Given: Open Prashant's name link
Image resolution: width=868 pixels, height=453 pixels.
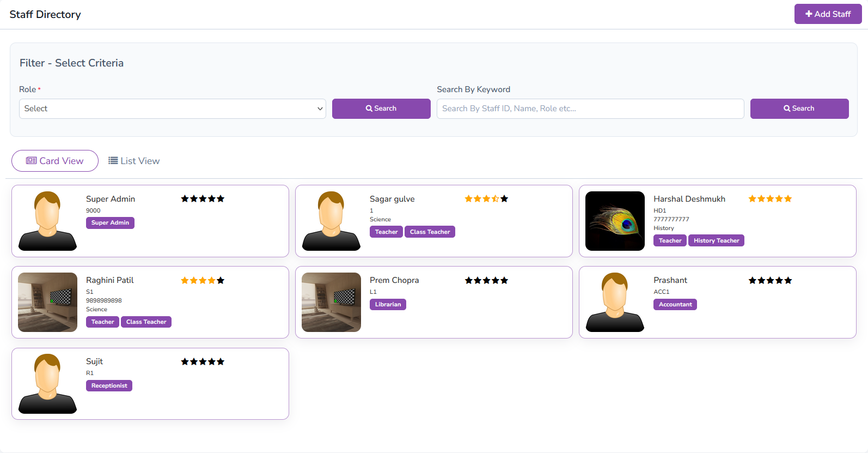Looking at the screenshot, I should [670, 280].
